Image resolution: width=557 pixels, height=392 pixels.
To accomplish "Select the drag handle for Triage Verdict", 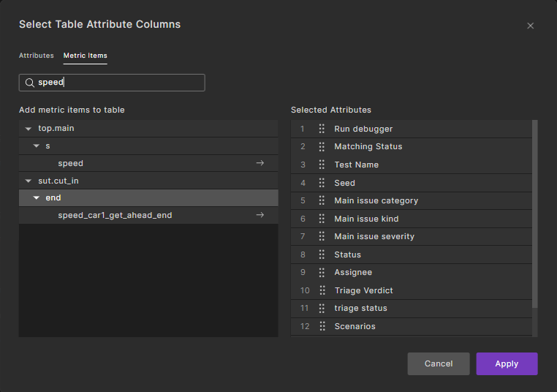I will pos(322,290).
